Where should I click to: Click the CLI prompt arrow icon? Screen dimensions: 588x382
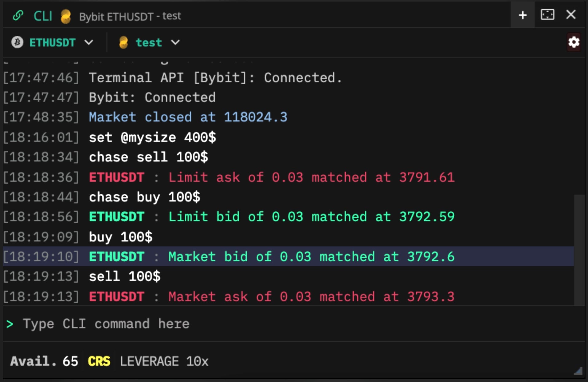click(10, 324)
